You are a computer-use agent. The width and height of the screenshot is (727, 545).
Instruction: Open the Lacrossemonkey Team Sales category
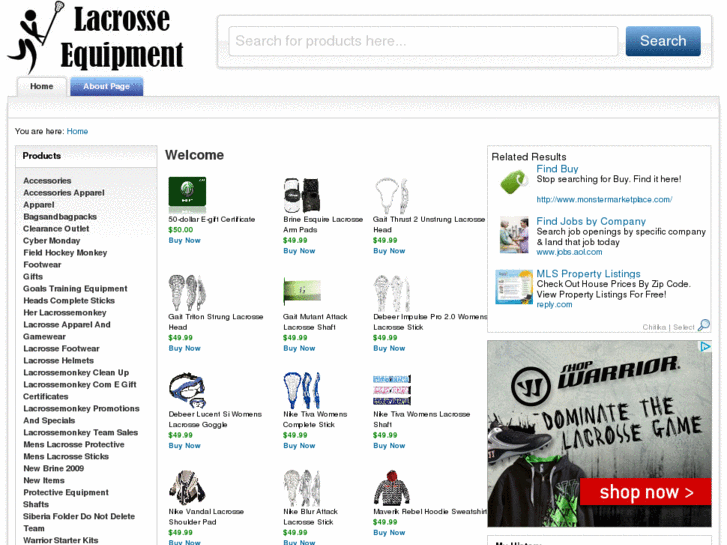[81, 432]
